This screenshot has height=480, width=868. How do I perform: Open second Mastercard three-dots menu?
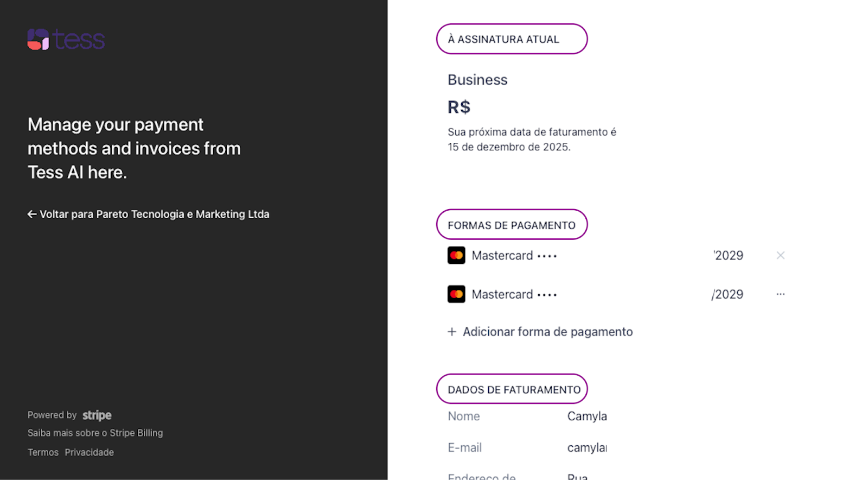(780, 294)
